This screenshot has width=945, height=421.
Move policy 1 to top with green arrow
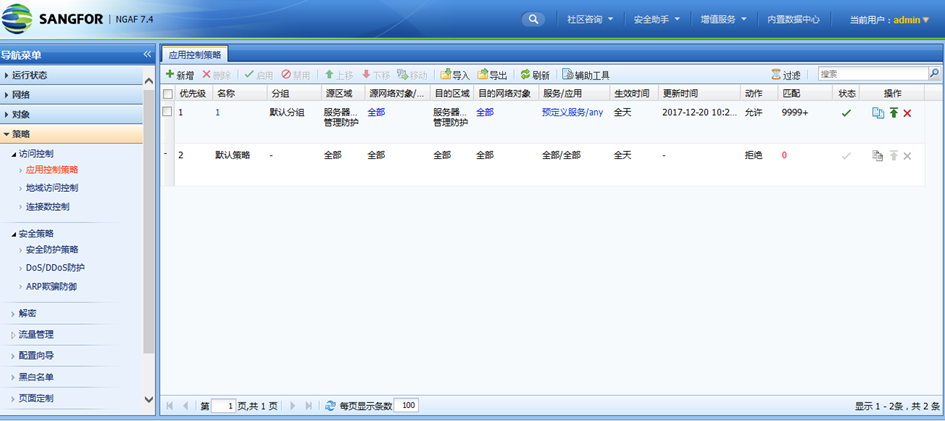click(894, 113)
